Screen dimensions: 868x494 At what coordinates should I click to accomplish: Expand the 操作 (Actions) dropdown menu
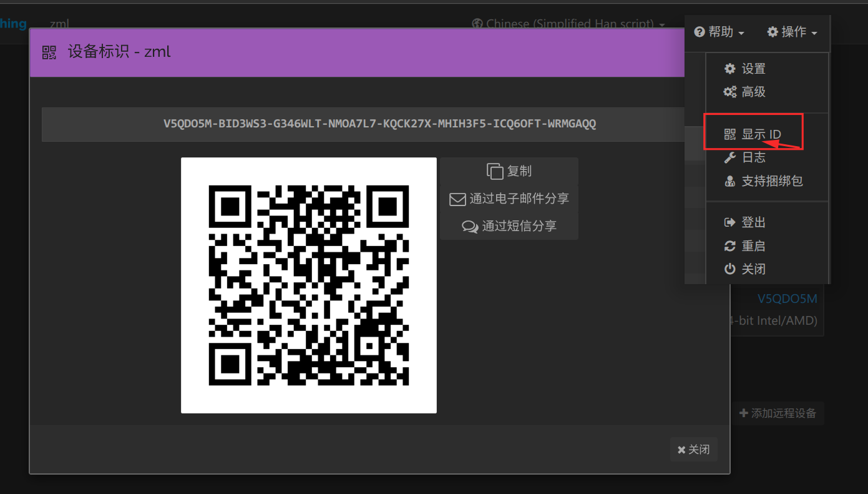pos(792,32)
